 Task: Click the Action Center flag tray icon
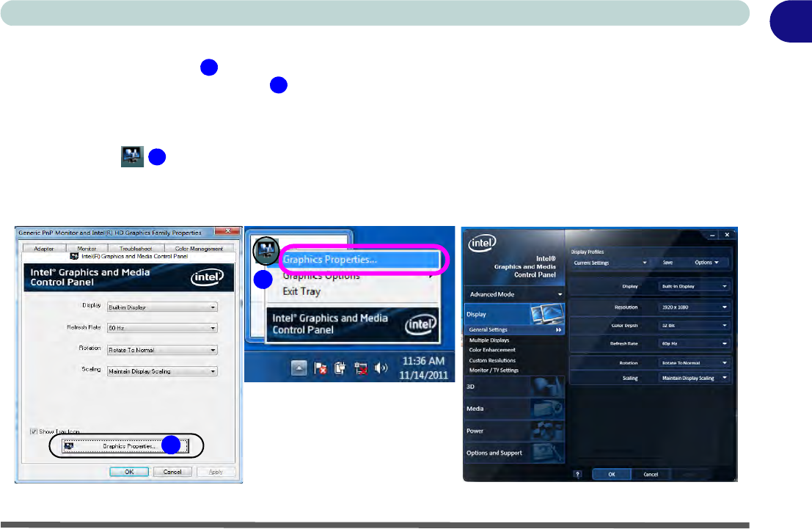coord(321,368)
